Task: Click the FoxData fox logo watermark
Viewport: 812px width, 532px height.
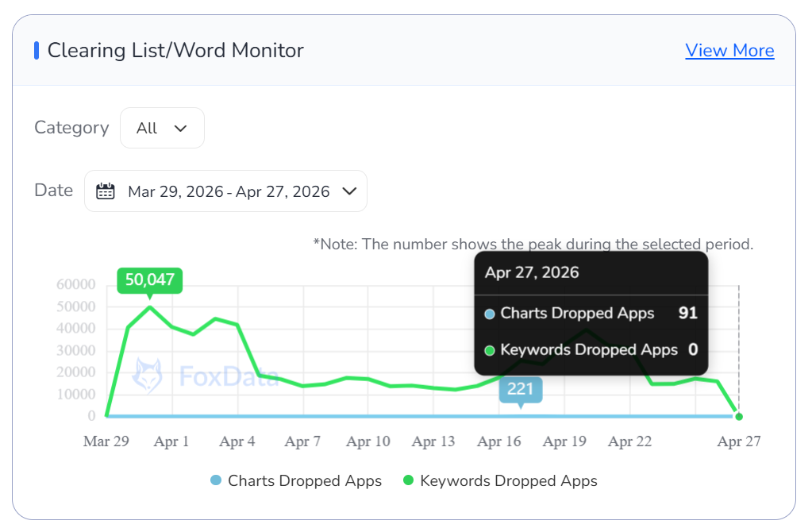Action: point(148,376)
